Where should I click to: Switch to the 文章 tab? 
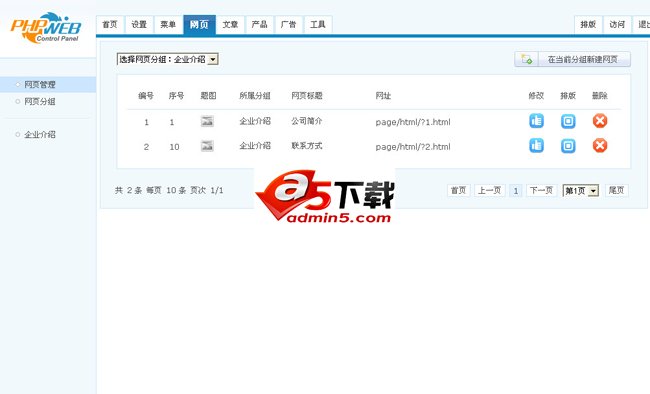[230, 24]
